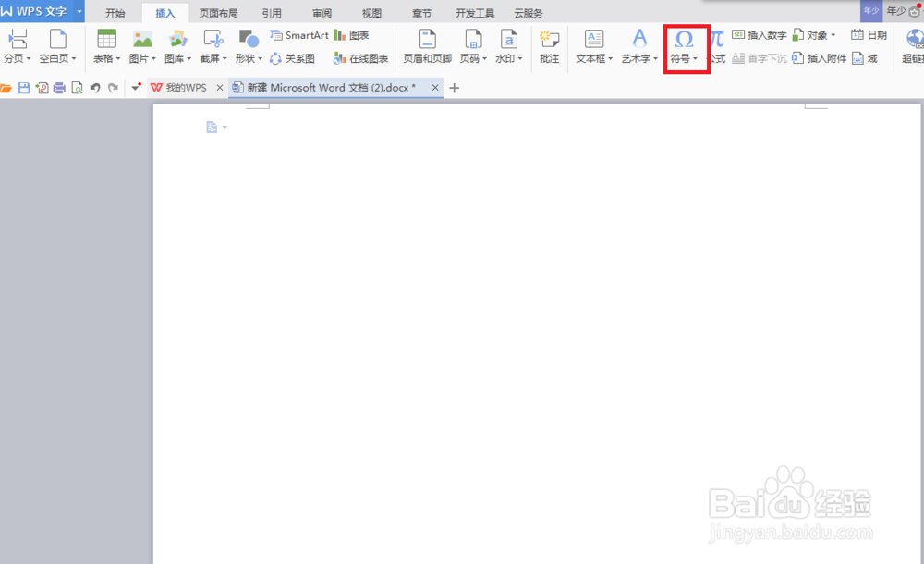Switch to the 审阅 tab

322,13
